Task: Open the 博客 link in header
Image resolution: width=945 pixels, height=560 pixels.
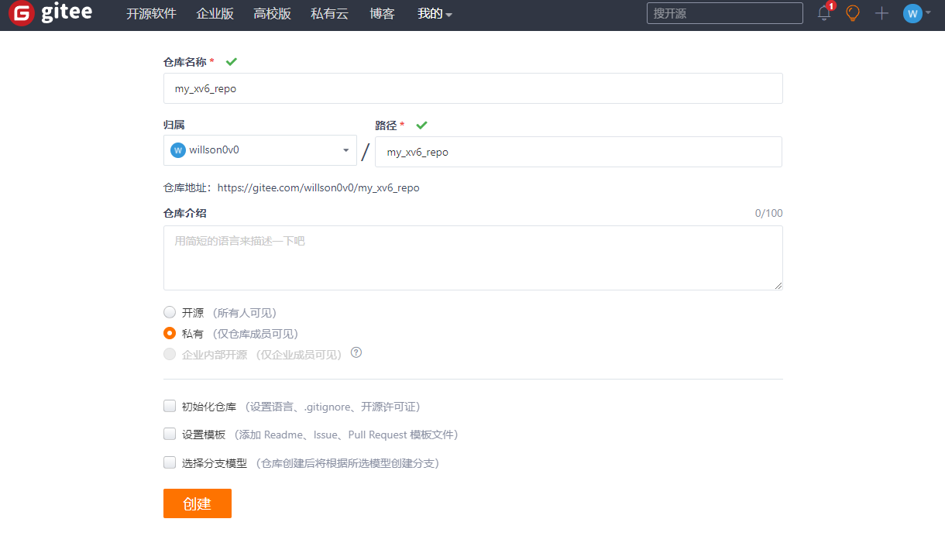Action: point(382,14)
